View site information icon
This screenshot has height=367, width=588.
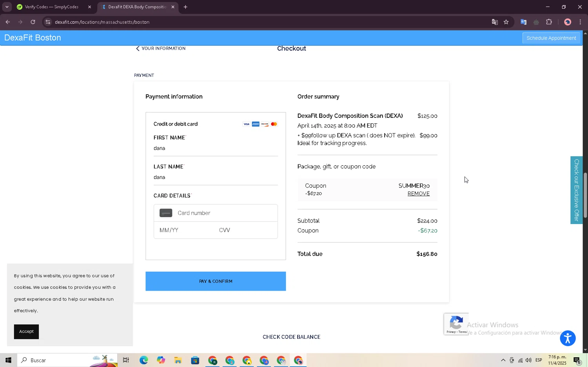point(48,22)
